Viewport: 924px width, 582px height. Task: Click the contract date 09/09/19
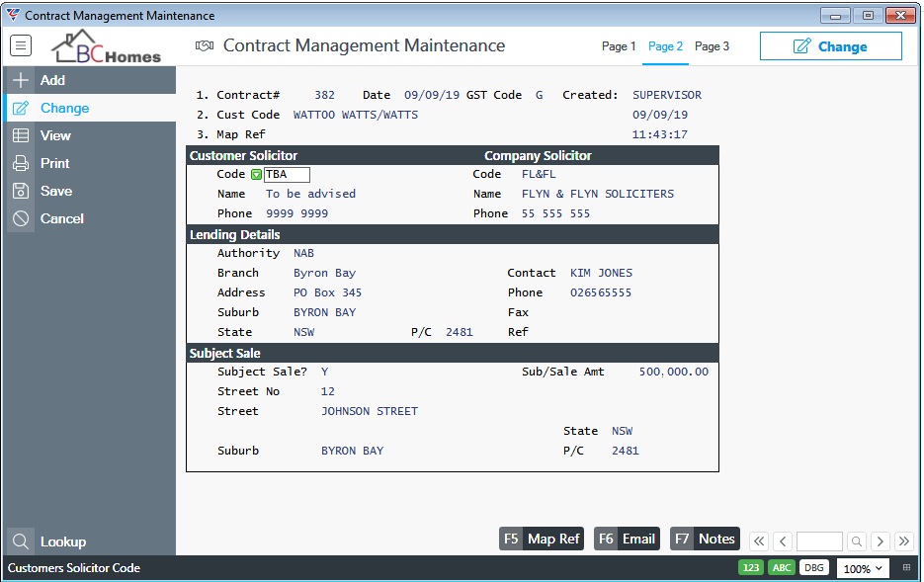(x=432, y=95)
